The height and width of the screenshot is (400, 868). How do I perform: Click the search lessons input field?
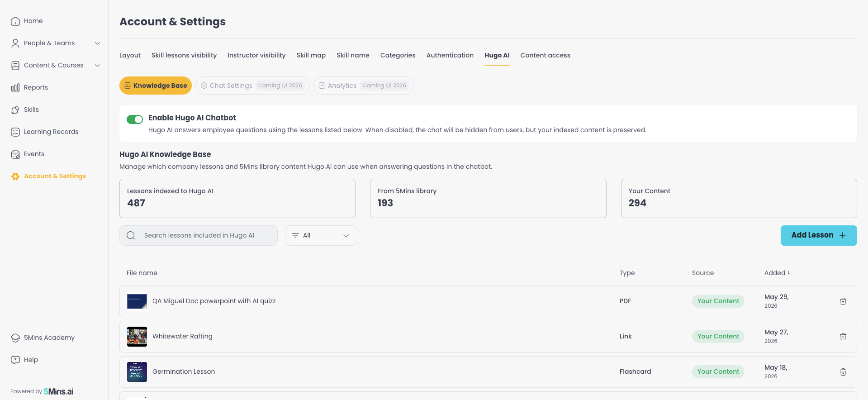[x=199, y=235]
